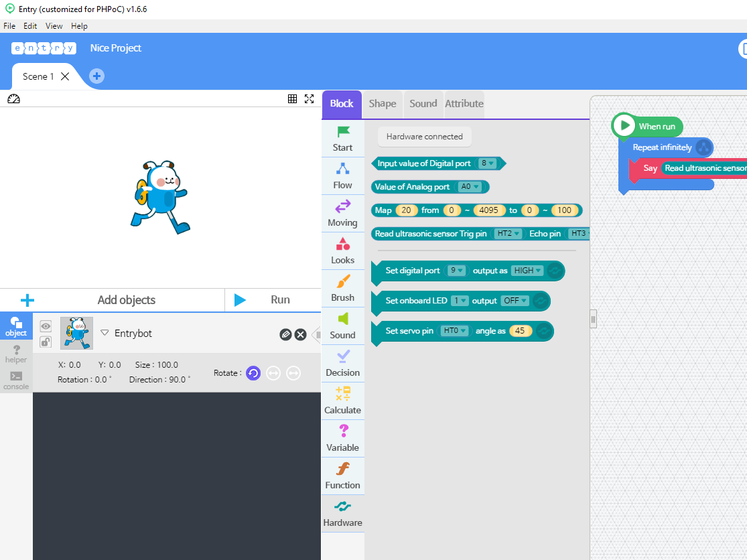
Task: Select the Calculate block category
Action: point(342,401)
